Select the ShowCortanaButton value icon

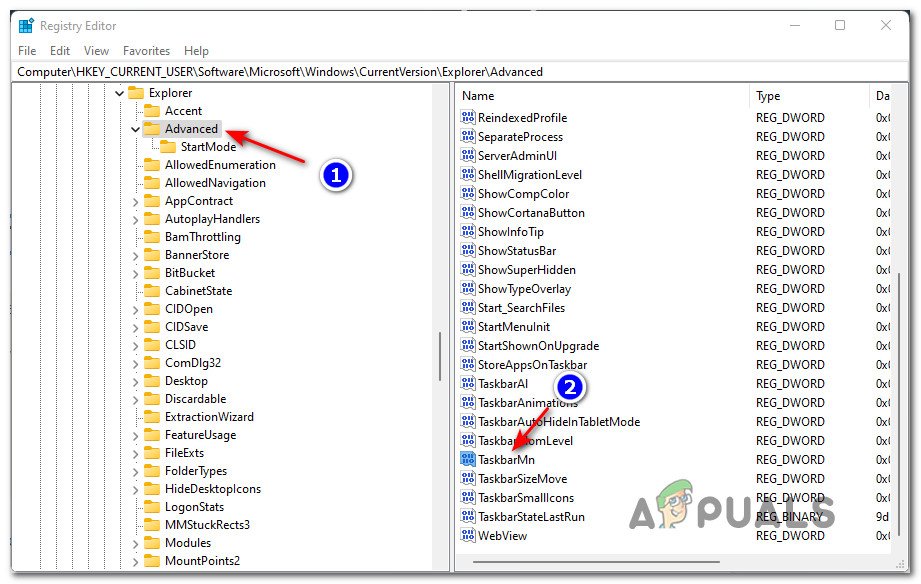[x=467, y=213]
